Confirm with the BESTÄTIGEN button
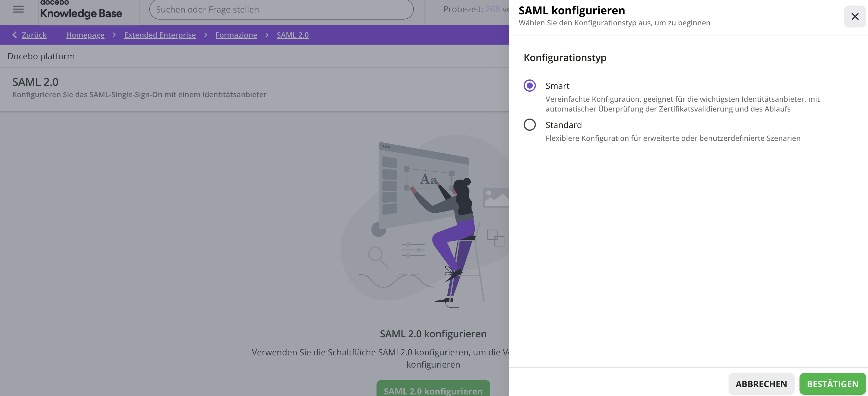The height and width of the screenshot is (396, 868). tap(833, 384)
